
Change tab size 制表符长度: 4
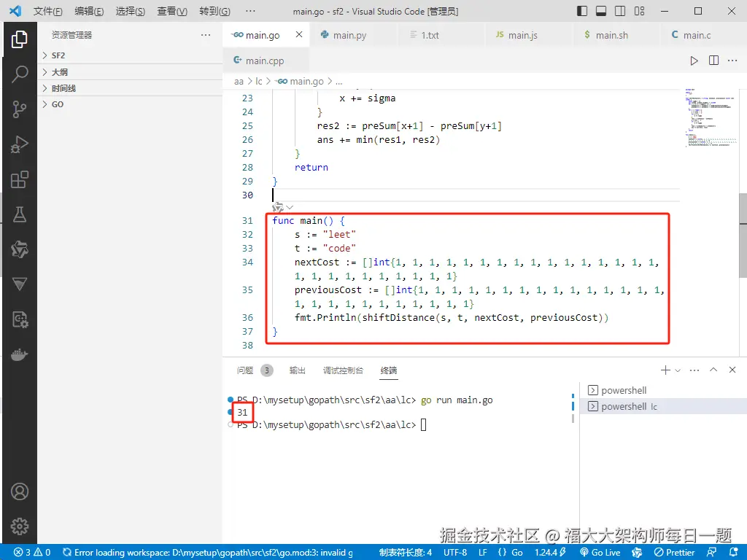[x=406, y=553]
